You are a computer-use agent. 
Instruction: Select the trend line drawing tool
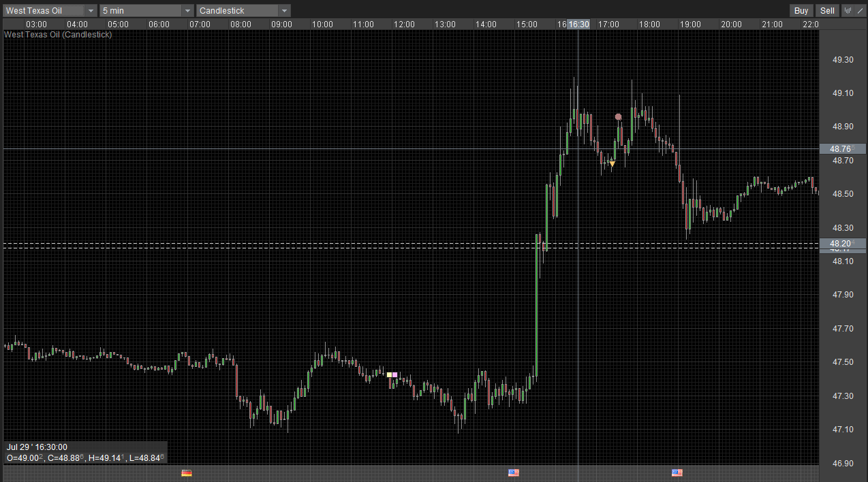(859, 10)
